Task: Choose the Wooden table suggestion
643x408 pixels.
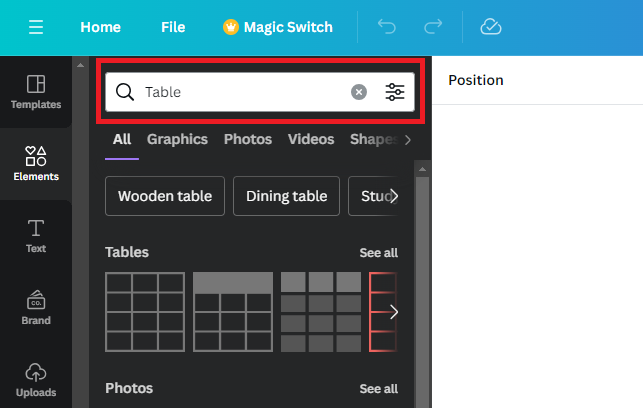Action: coord(165,196)
